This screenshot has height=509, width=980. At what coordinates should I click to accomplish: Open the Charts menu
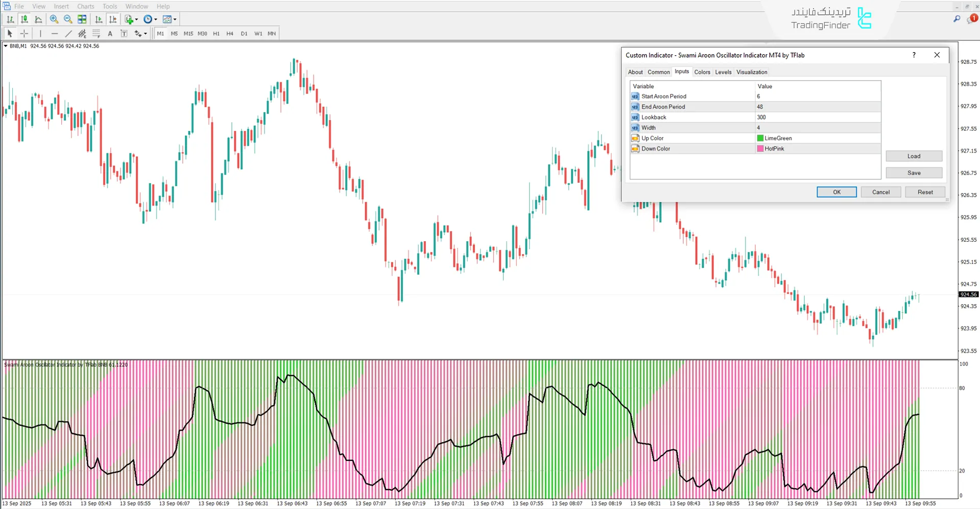coord(85,6)
